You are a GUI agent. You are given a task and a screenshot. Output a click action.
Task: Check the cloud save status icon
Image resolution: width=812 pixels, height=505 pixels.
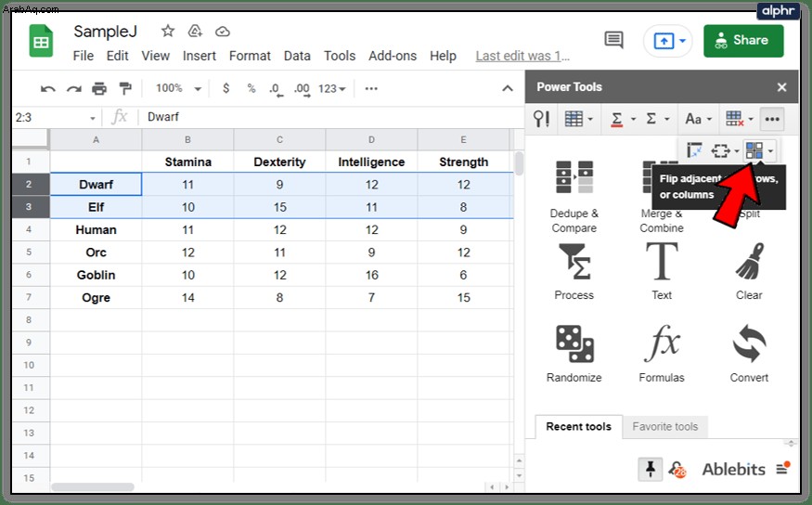click(223, 32)
